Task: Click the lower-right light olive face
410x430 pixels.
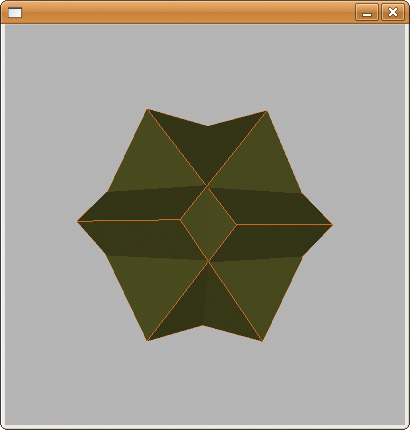Action: tap(257, 290)
